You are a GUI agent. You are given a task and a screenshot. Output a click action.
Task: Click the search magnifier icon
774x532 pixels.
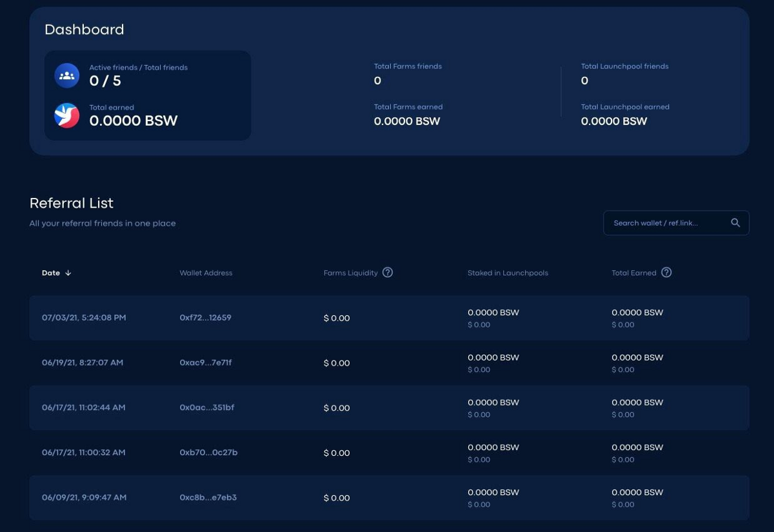(x=735, y=222)
